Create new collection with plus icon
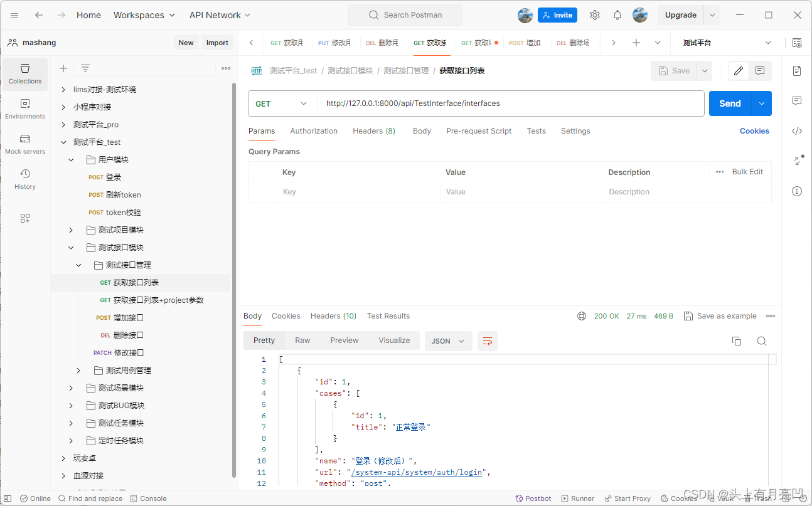Viewport: 812px width, 506px height. (x=63, y=68)
